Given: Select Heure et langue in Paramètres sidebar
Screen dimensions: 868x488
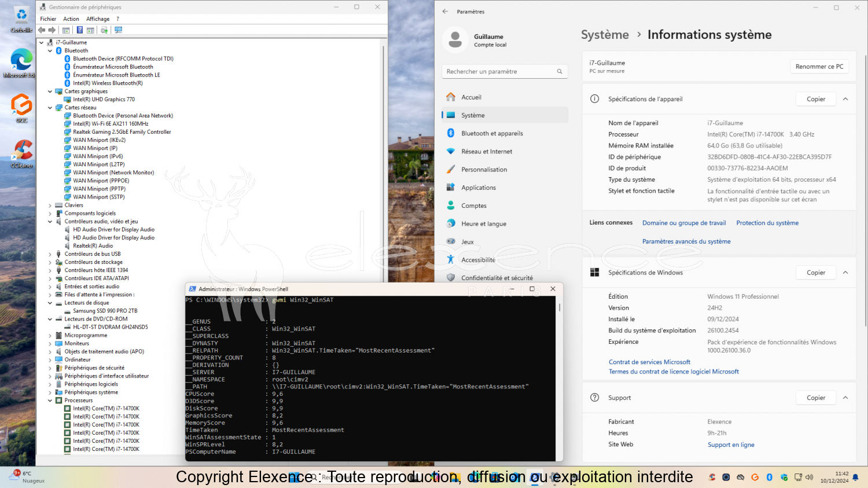Looking at the screenshot, I should [505, 223].
